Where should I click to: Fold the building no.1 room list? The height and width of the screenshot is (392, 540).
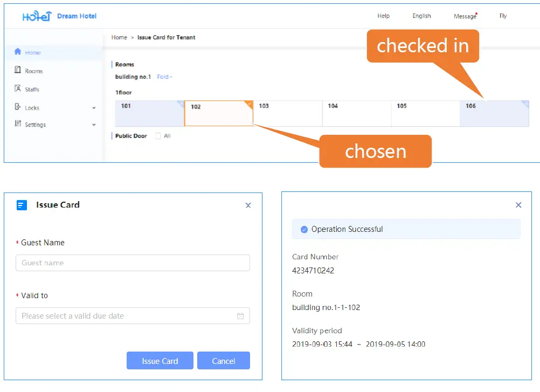164,77
